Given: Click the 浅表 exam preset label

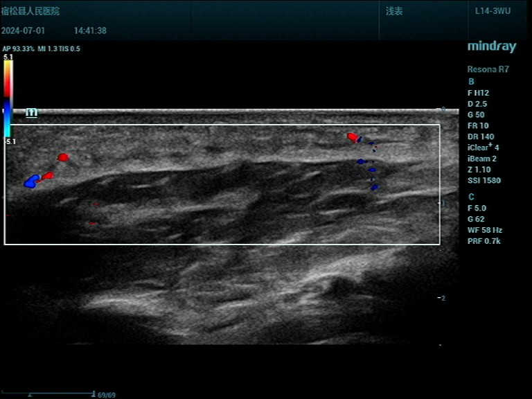Looking at the screenshot, I should click(x=394, y=11).
